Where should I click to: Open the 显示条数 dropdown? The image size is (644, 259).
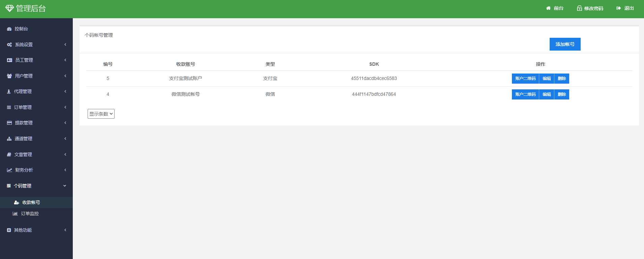pyautogui.click(x=101, y=114)
